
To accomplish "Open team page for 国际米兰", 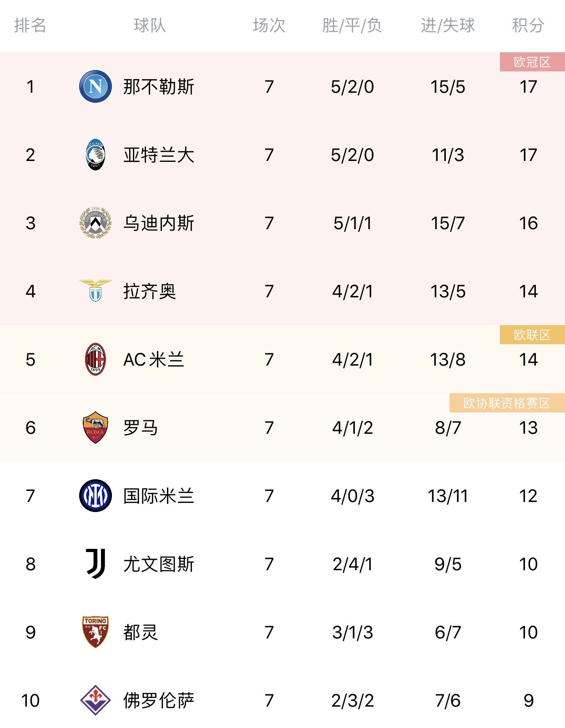I will (159, 496).
